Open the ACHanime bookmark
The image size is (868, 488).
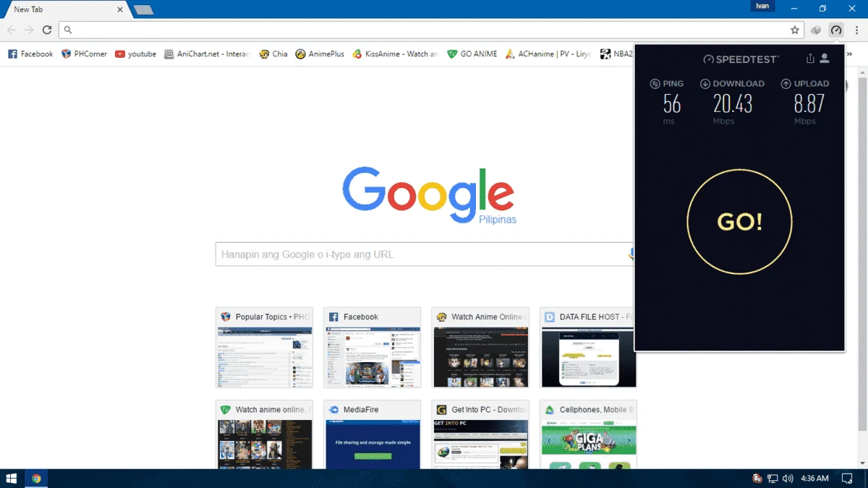(x=548, y=53)
